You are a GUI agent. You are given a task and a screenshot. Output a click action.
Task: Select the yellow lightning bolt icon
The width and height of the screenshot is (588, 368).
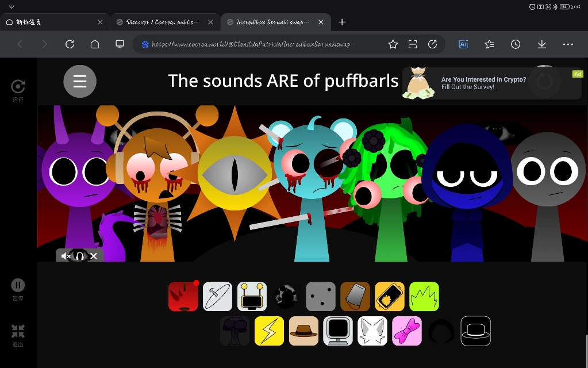coord(269,331)
